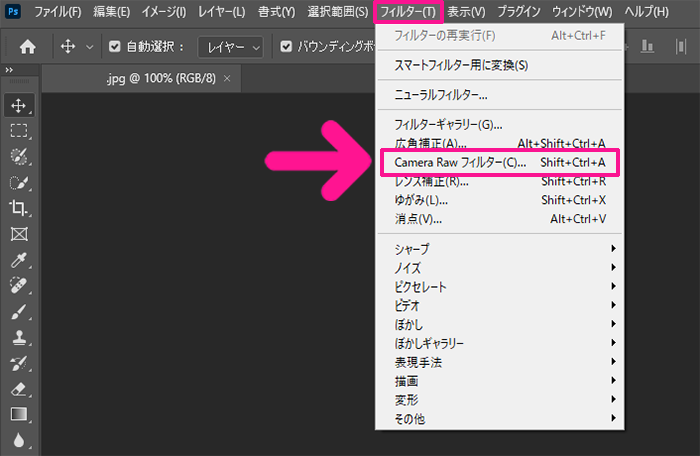Expand the 表現手法 submenu
This screenshot has width=700, height=456.
pyautogui.click(x=500, y=362)
